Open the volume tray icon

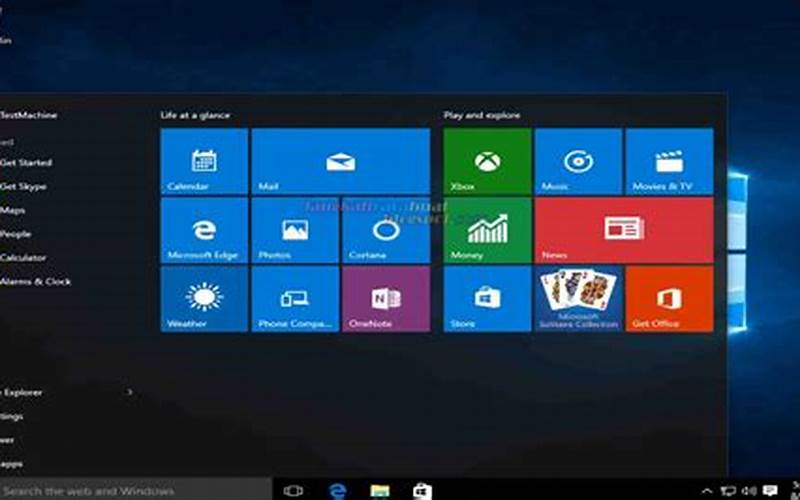pyautogui.click(x=748, y=491)
